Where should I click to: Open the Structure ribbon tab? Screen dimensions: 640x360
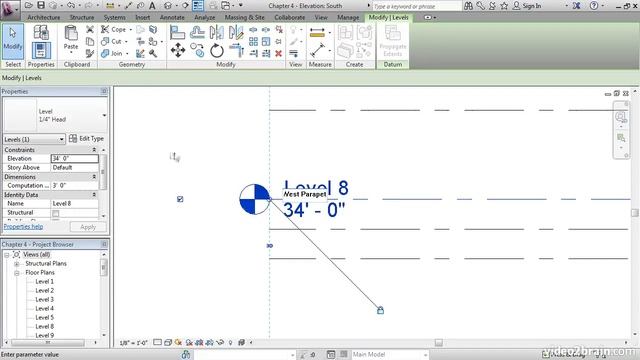point(82,18)
